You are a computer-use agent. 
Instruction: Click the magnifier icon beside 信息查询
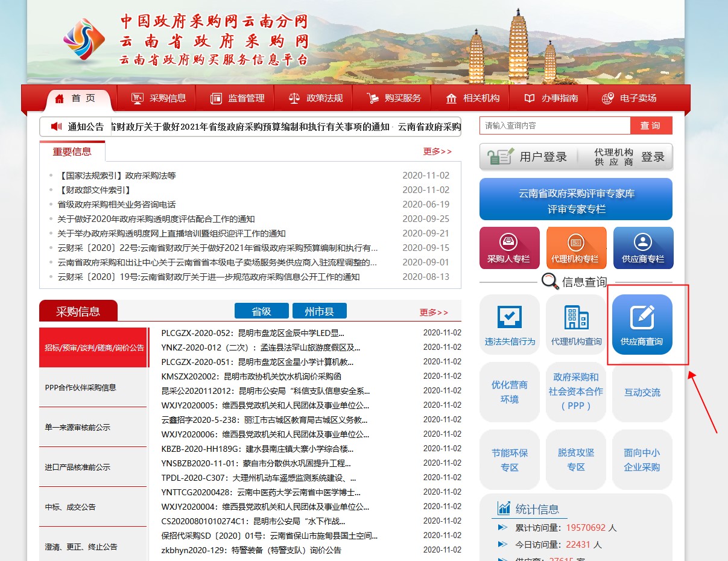(550, 281)
